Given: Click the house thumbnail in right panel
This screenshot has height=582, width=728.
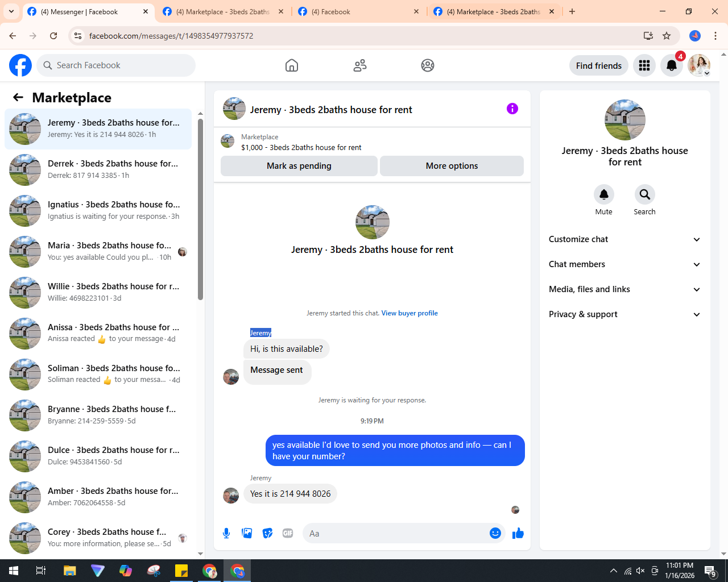Looking at the screenshot, I should pos(625,120).
